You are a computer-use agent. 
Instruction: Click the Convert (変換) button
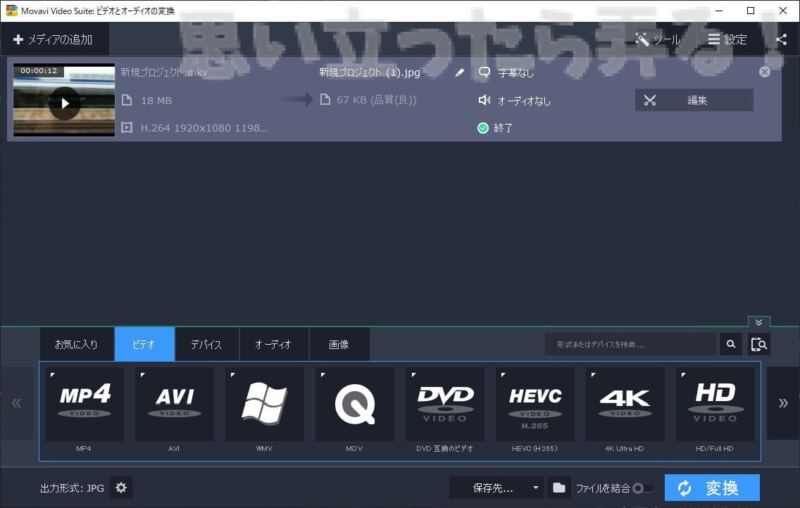pyautogui.click(x=712, y=488)
